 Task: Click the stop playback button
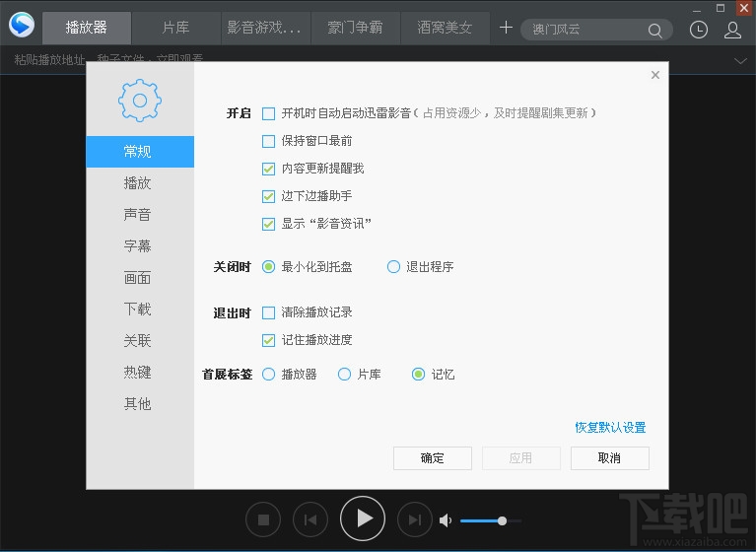[x=263, y=519]
